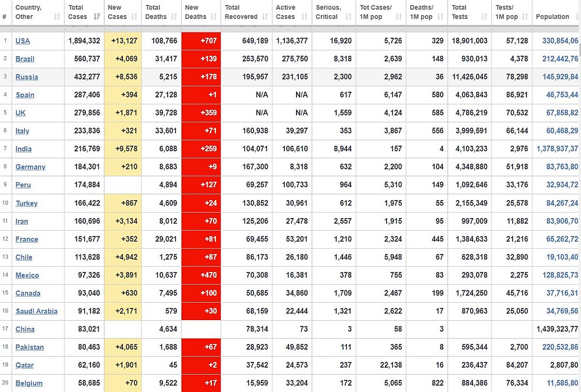The width and height of the screenshot is (581, 392).
Task: Open the Spain country link
Action: [x=25, y=95]
